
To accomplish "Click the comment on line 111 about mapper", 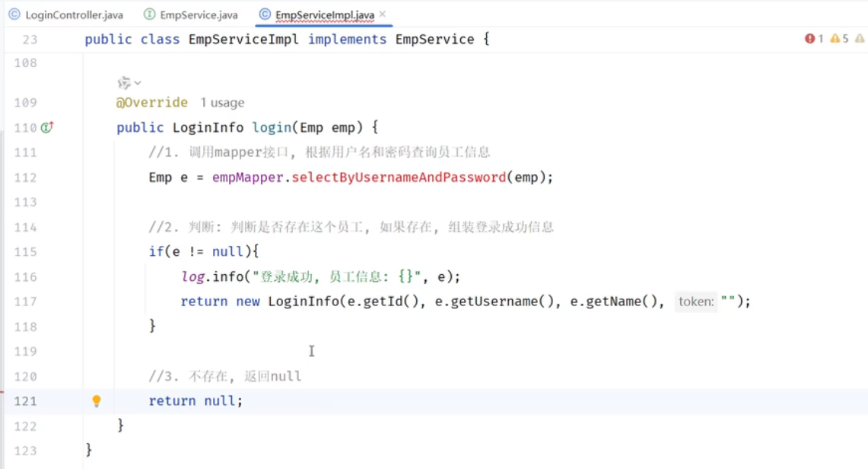I will (x=320, y=152).
